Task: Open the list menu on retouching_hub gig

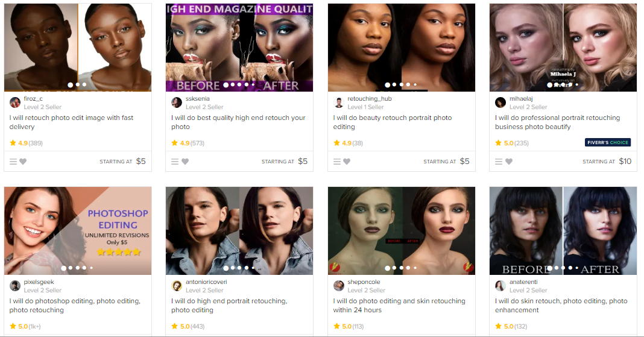Action: (337, 162)
